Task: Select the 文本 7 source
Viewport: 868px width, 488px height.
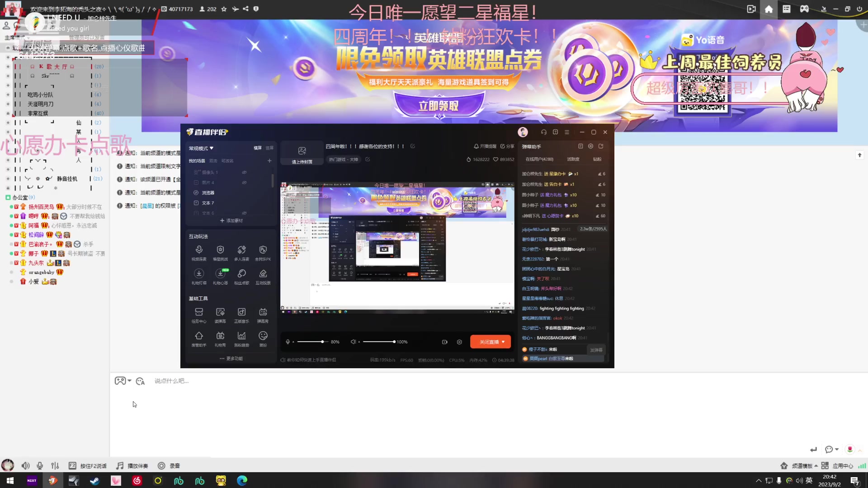Action: 208,203
